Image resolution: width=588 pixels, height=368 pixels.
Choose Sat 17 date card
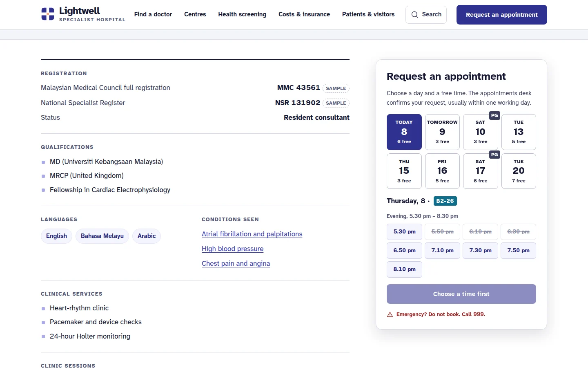tap(481, 171)
